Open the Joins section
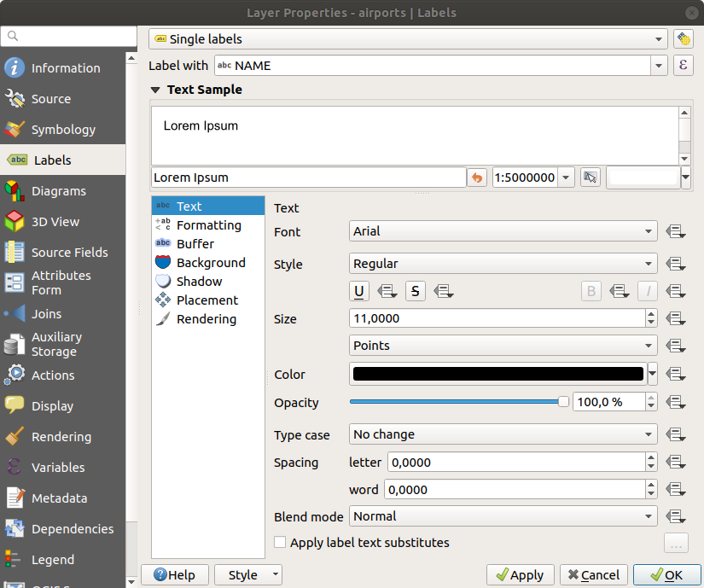Viewport: 704px width, 588px height. point(63,314)
